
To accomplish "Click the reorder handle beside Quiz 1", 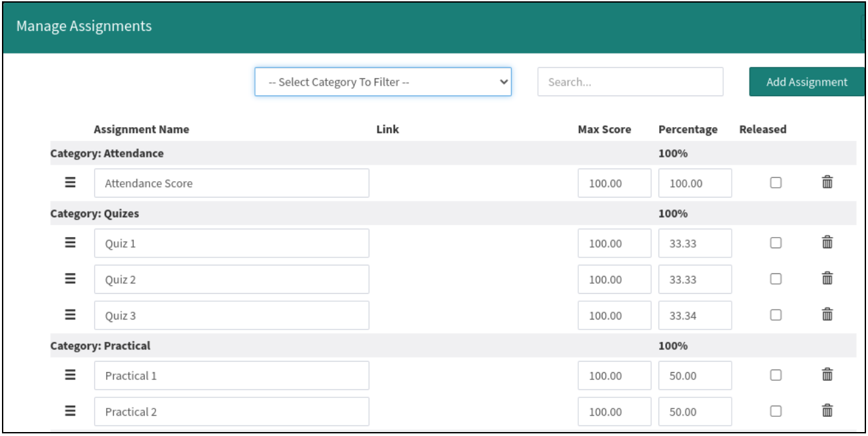I will 70,242.
